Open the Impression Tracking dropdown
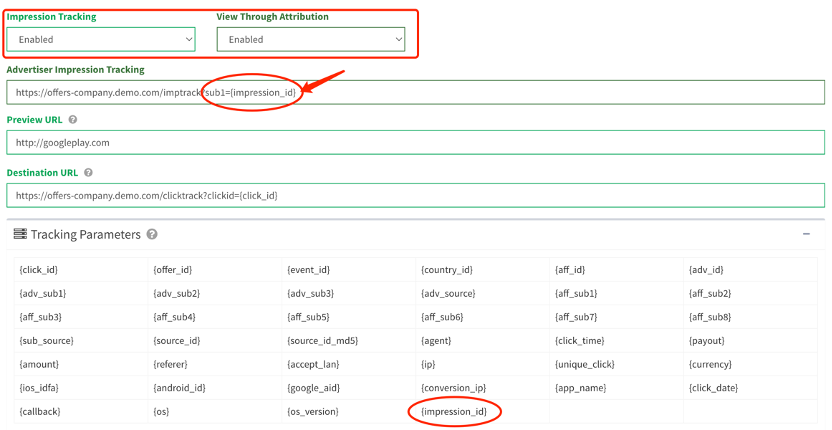Image resolution: width=832 pixels, height=430 pixels. click(x=100, y=39)
